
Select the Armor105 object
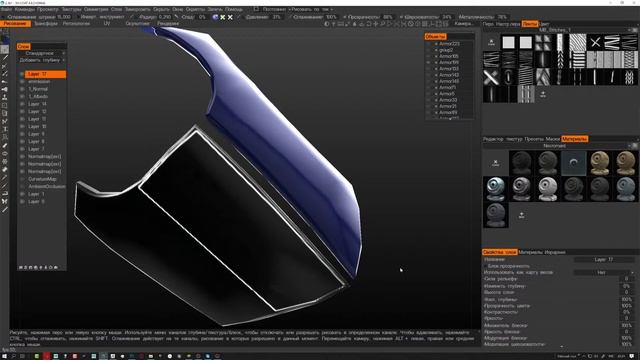tap(449, 56)
